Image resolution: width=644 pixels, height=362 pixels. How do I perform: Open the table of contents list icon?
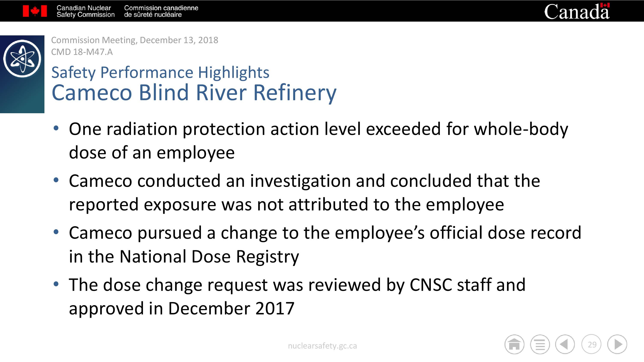540,344
